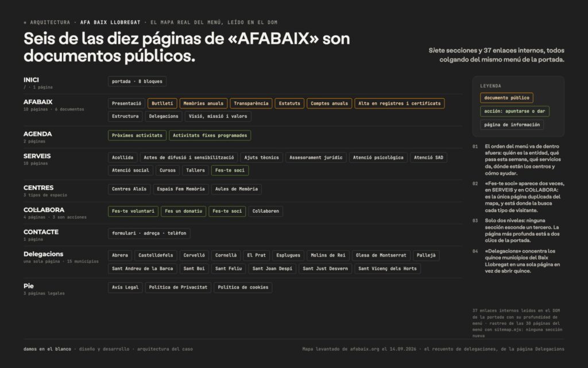Click 'página de información' legend chip
The width and height of the screenshot is (588, 368).
tap(512, 125)
